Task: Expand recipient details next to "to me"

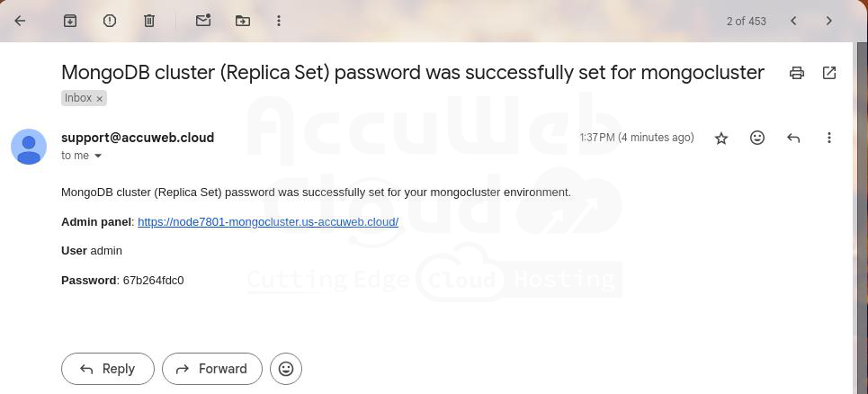Action: (x=98, y=157)
